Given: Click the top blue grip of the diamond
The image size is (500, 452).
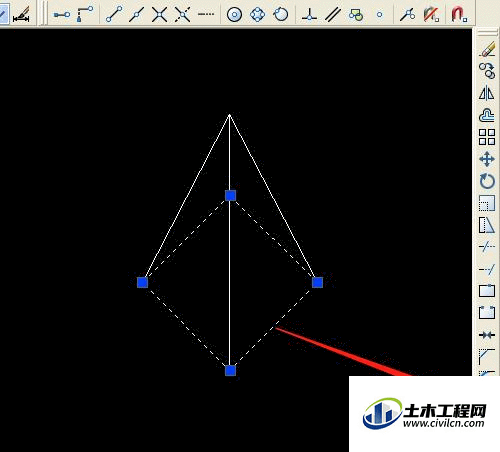Looking at the screenshot, I should point(230,195).
